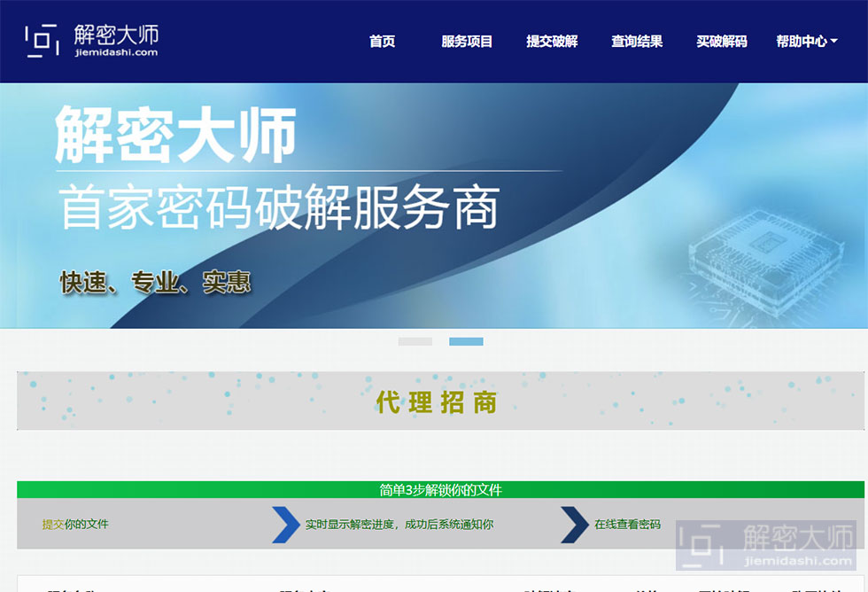
Task: Open the 服务项目 menu item
Action: [x=467, y=42]
